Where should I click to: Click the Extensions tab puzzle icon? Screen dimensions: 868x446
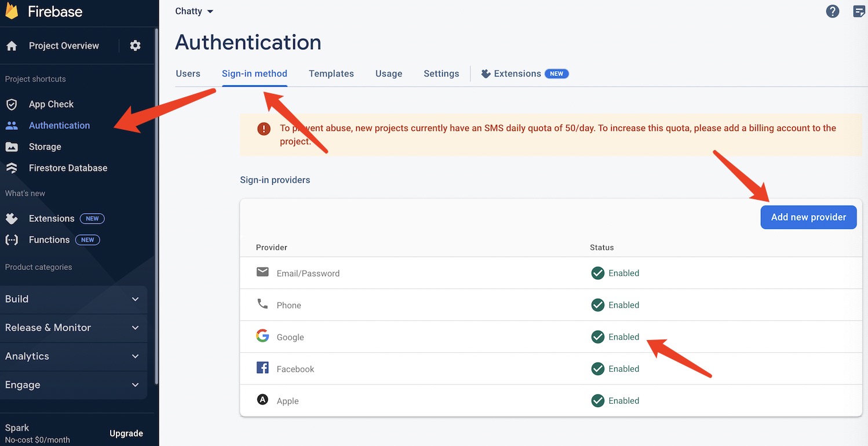(486, 74)
